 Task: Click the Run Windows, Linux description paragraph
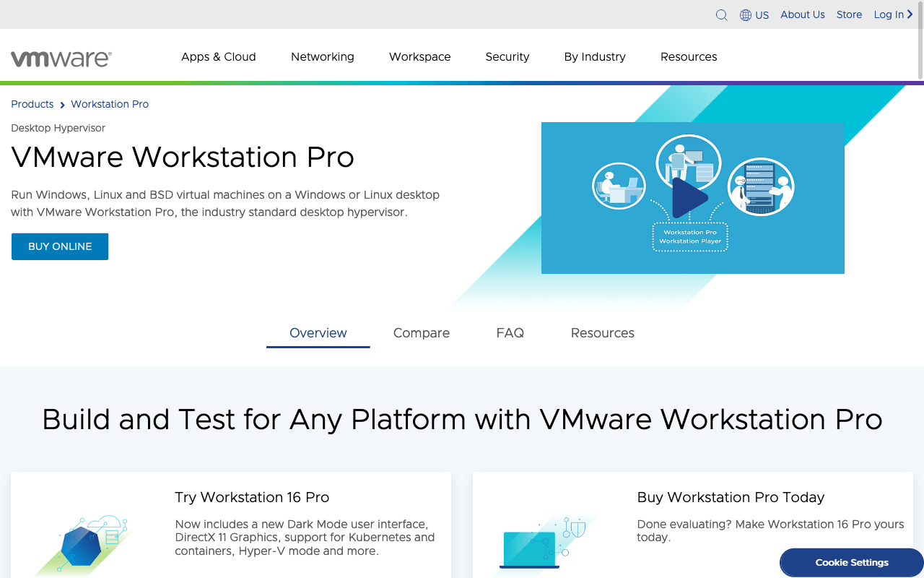[x=225, y=204]
